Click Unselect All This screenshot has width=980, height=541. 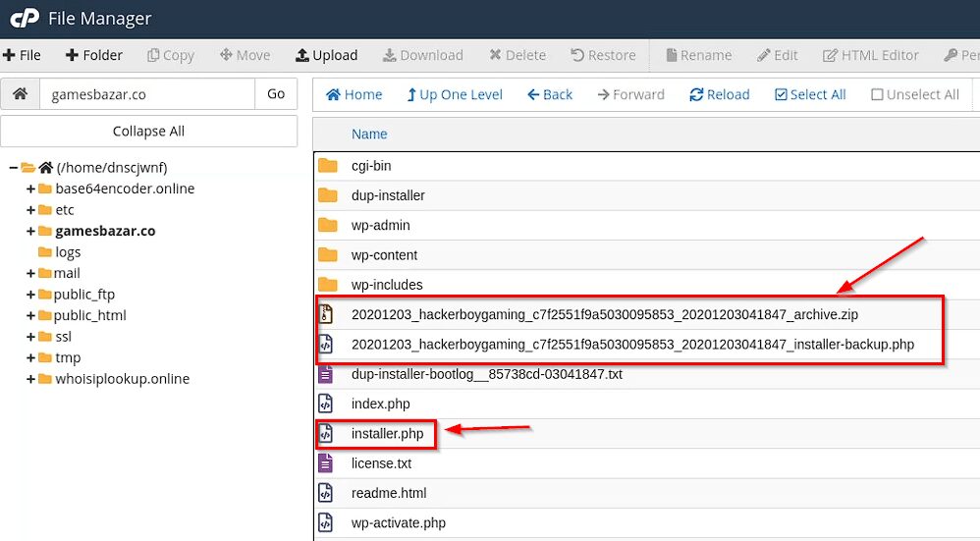click(915, 94)
